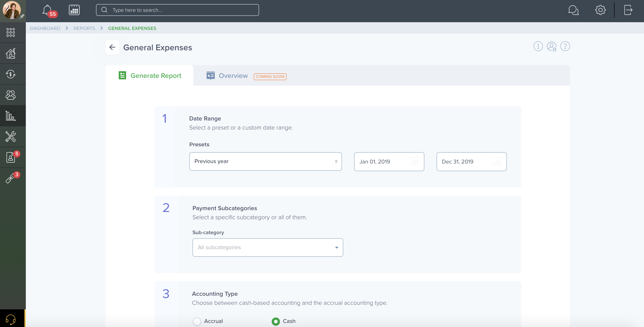Click the Accounting Type heading
Image resolution: width=644 pixels, height=327 pixels.
tap(215, 294)
